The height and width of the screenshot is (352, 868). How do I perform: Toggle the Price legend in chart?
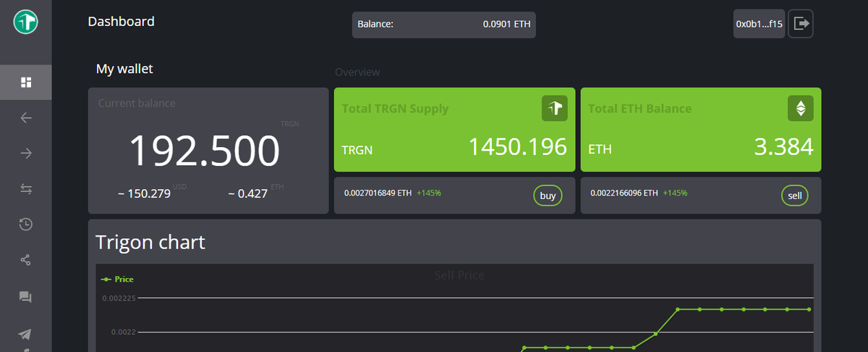117,279
